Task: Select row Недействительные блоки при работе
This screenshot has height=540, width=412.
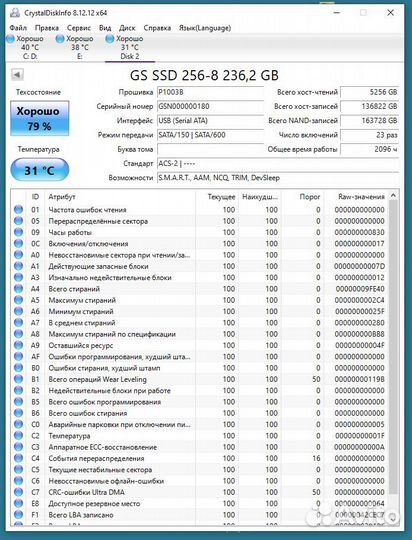Action: (200, 391)
